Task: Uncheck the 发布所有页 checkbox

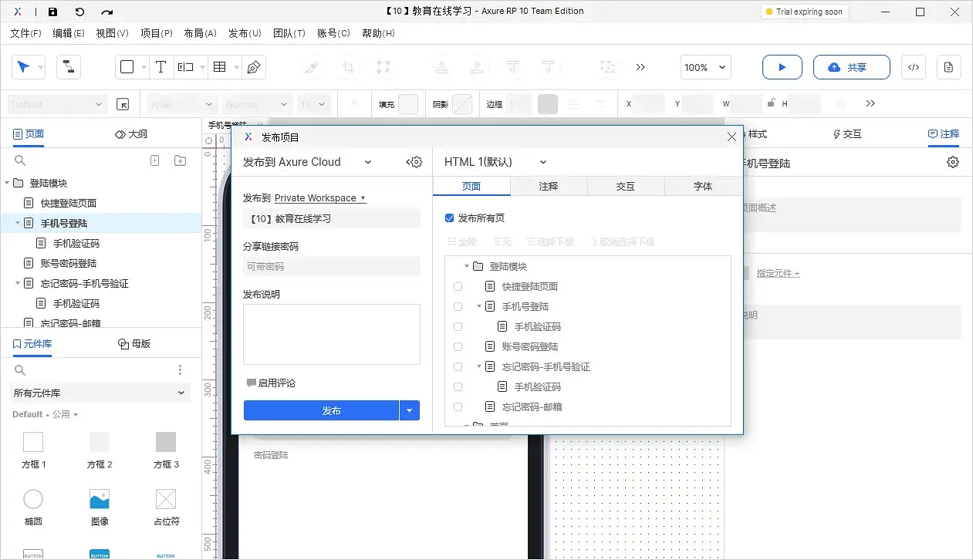Action: pyautogui.click(x=449, y=217)
